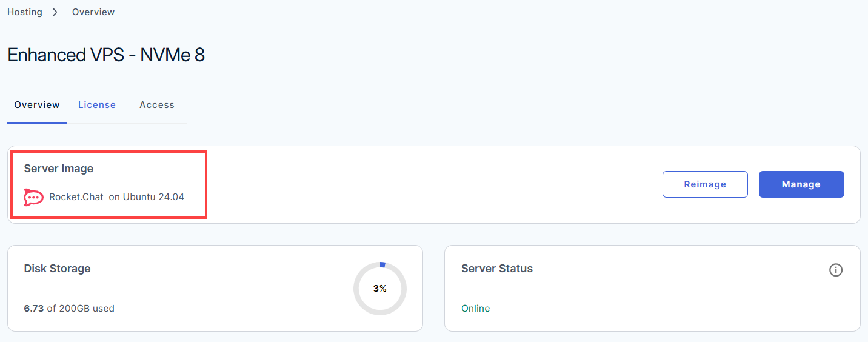Click the Online status text
Screen dimensions: 868x342
[476, 309]
